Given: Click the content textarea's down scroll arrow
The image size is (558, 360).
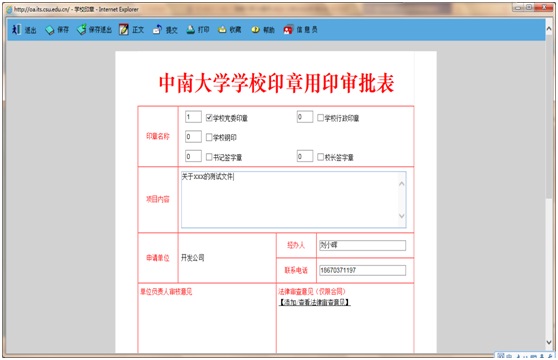Looking at the screenshot, I should [402, 216].
